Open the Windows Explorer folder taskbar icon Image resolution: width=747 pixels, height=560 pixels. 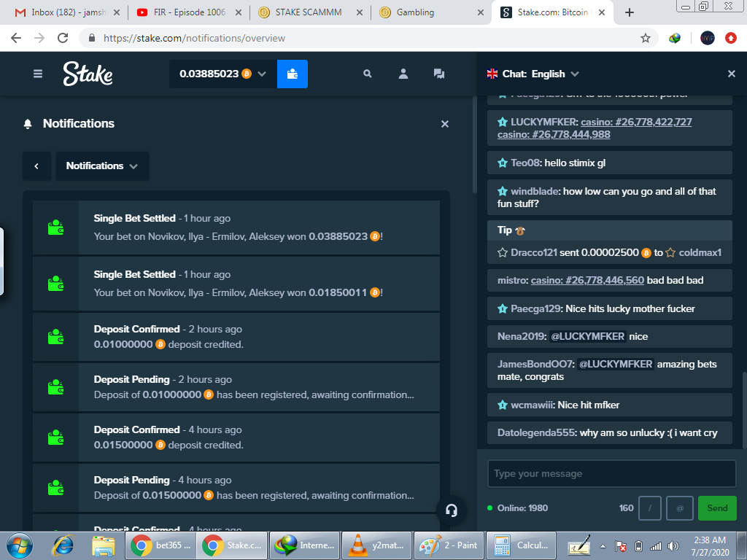tap(104, 545)
